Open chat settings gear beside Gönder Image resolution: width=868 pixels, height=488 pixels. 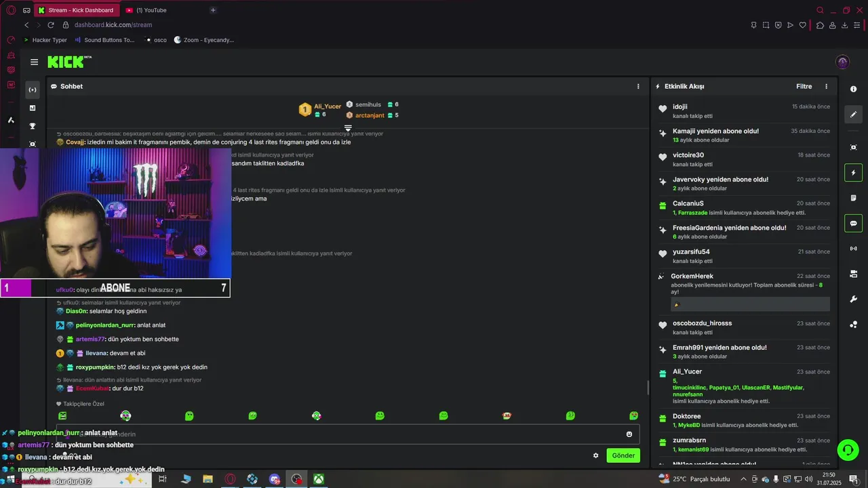(x=595, y=455)
